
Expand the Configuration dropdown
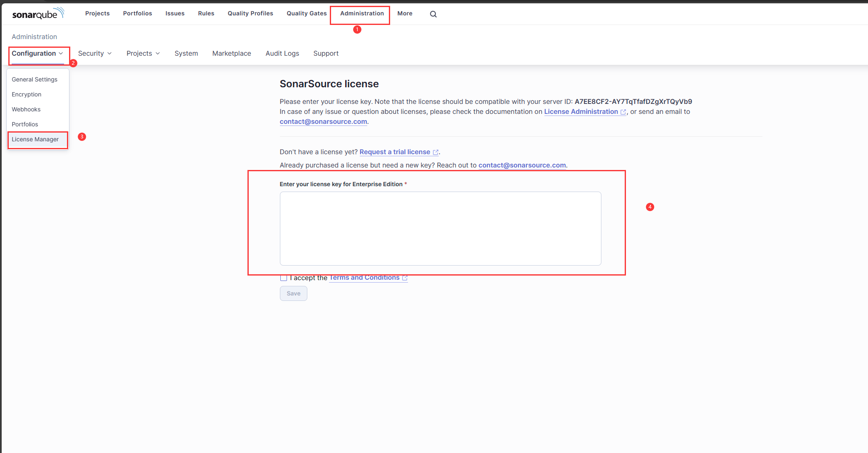[37, 53]
